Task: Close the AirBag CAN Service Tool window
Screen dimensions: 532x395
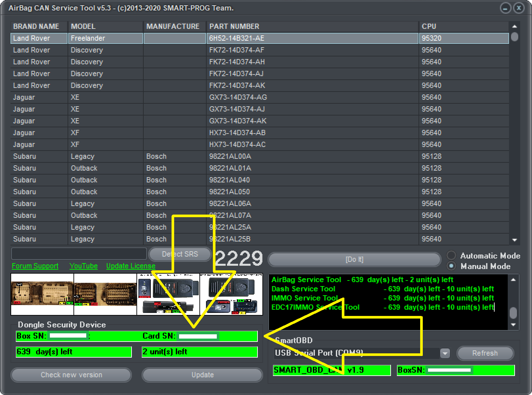Action: [519, 8]
